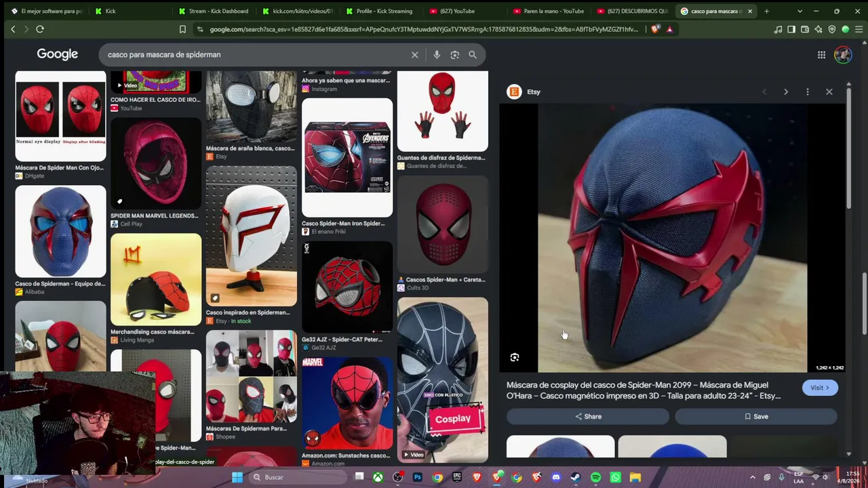Image resolution: width=868 pixels, height=488 pixels.
Task: Open tab search dropdown arrow
Action: (800, 11)
